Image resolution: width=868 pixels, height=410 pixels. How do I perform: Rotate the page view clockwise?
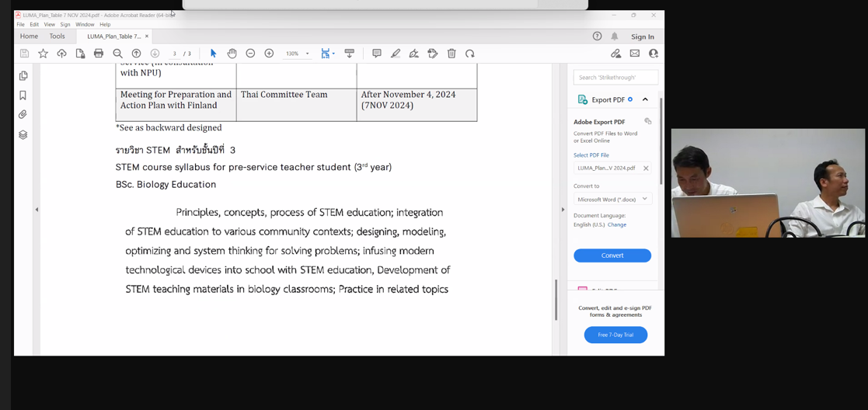point(470,54)
